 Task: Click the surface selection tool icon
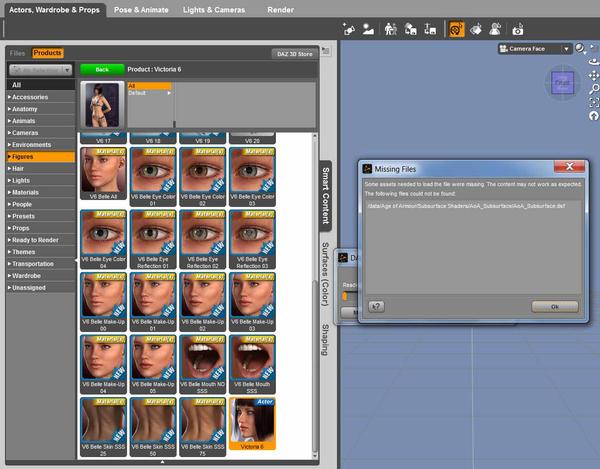(476, 29)
